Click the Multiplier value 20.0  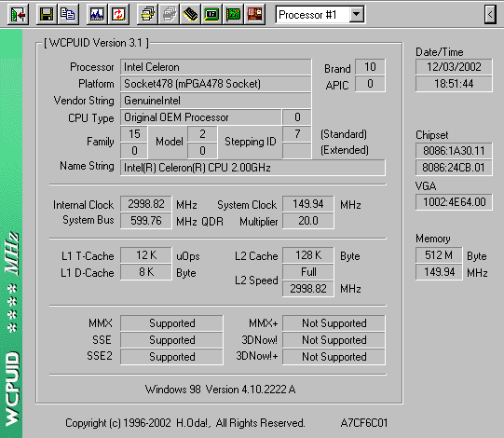tap(308, 221)
